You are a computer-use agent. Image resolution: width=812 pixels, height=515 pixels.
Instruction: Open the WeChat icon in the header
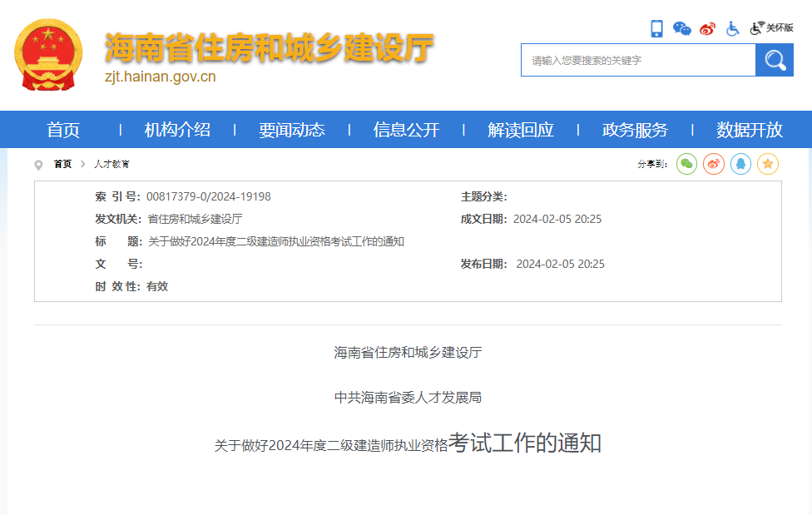[682, 28]
